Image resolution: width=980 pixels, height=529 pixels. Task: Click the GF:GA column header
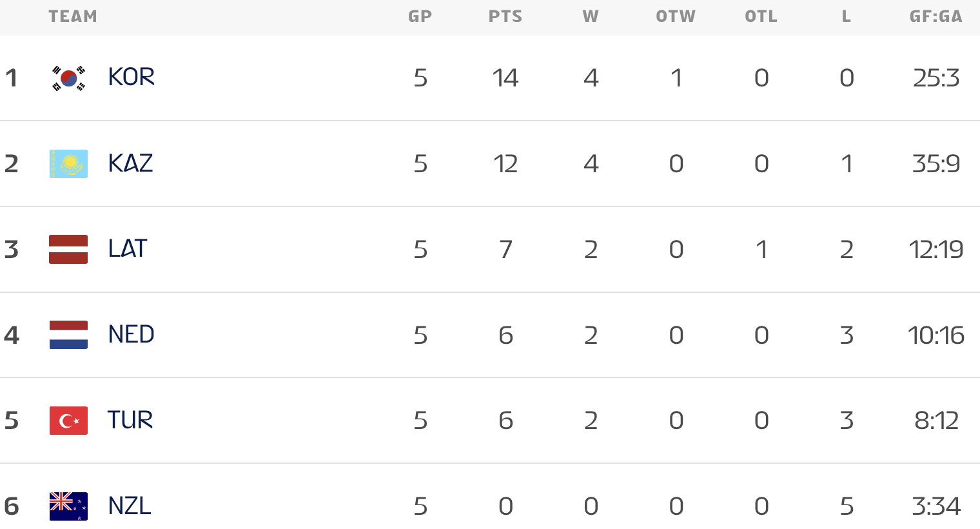pos(936,17)
